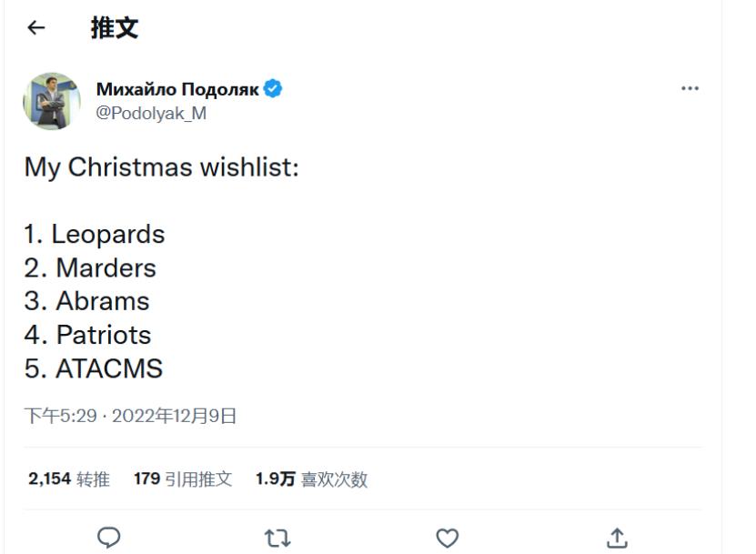Click the retweet arrows icon
This screenshot has width=756, height=554.
tap(277, 538)
